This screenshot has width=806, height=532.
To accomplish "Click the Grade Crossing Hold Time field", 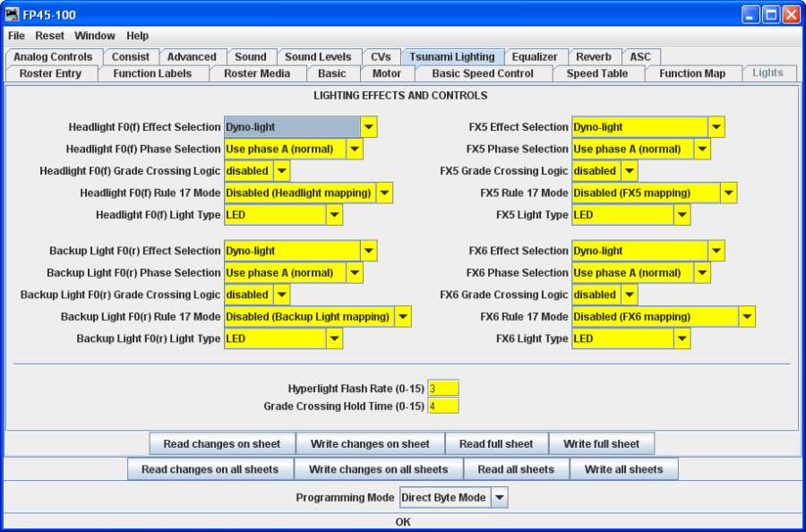I will tap(443, 407).
